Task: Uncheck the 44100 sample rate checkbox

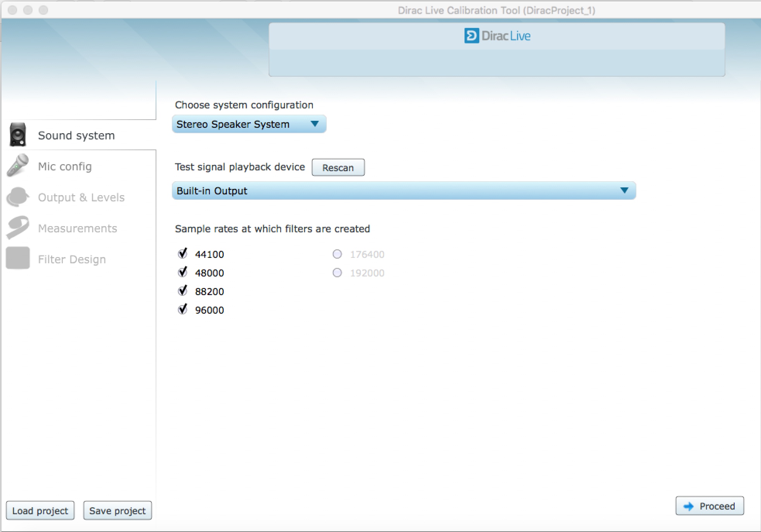Action: point(183,254)
